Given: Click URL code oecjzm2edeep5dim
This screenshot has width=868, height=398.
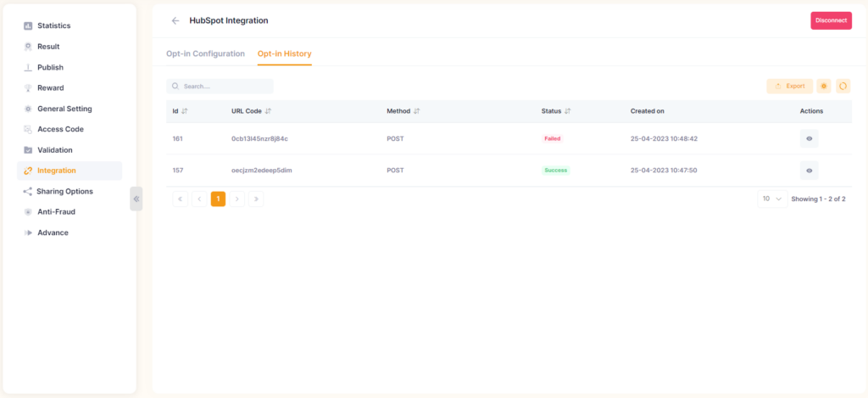Looking at the screenshot, I should pyautogui.click(x=261, y=171).
